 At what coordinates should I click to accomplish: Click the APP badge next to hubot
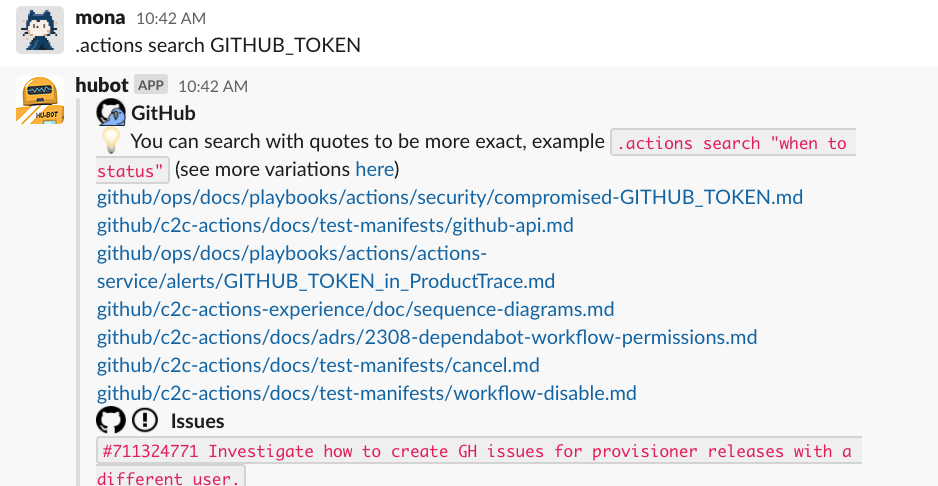coord(151,86)
